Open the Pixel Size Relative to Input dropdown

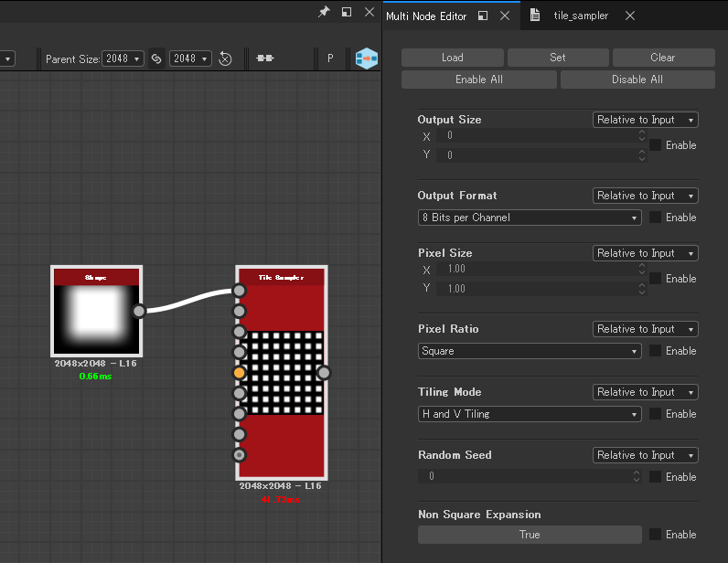[x=646, y=253]
